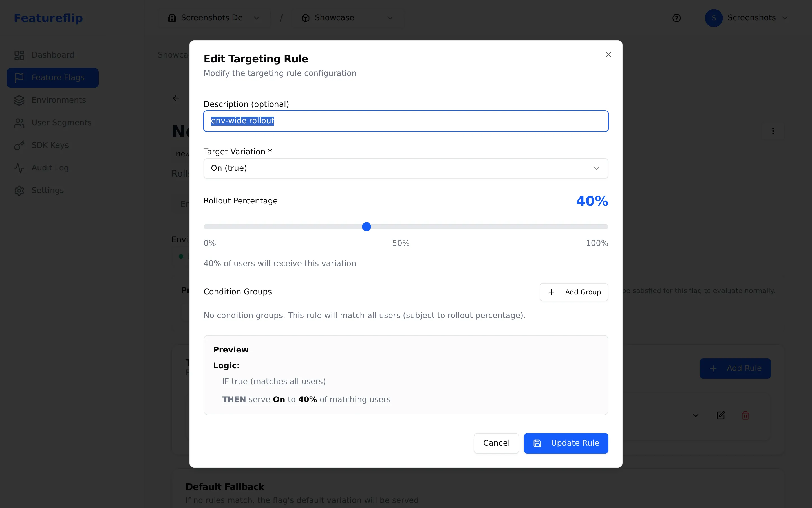The image size is (812, 508).
Task: Add a new condition group
Action: (574, 292)
